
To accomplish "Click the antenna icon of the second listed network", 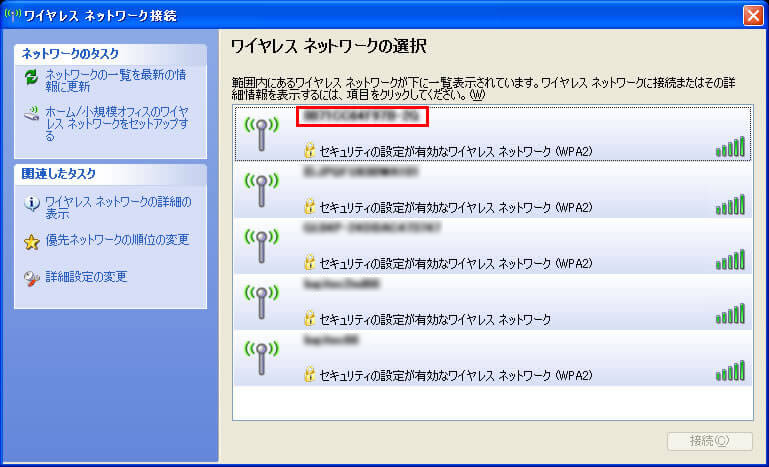I will 261,189.
